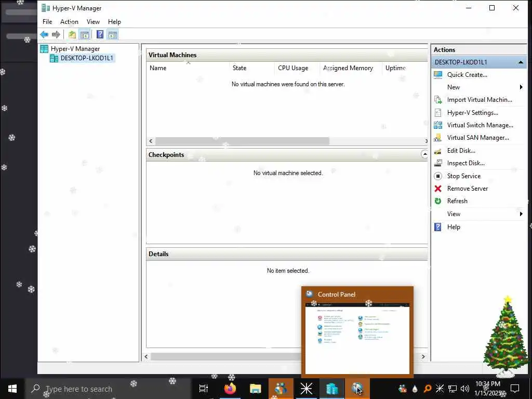Open Firefox from the taskbar
The height and width of the screenshot is (399, 532).
[230, 389]
